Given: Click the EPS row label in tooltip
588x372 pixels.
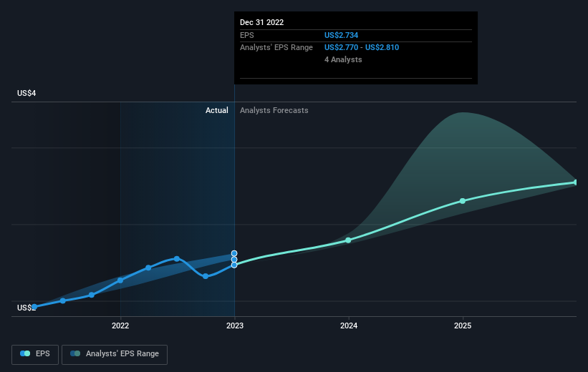Looking at the screenshot, I should pos(247,35).
